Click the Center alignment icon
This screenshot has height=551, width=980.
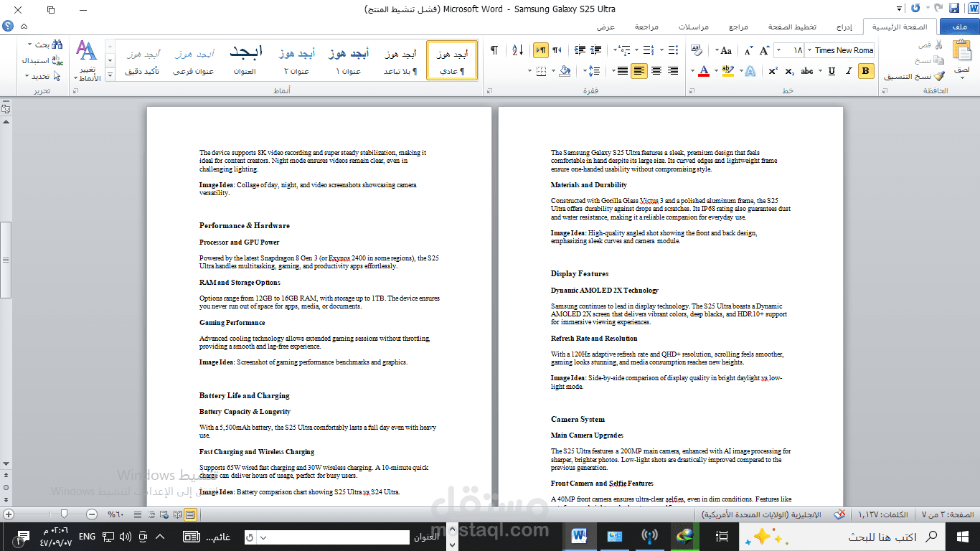coord(656,71)
